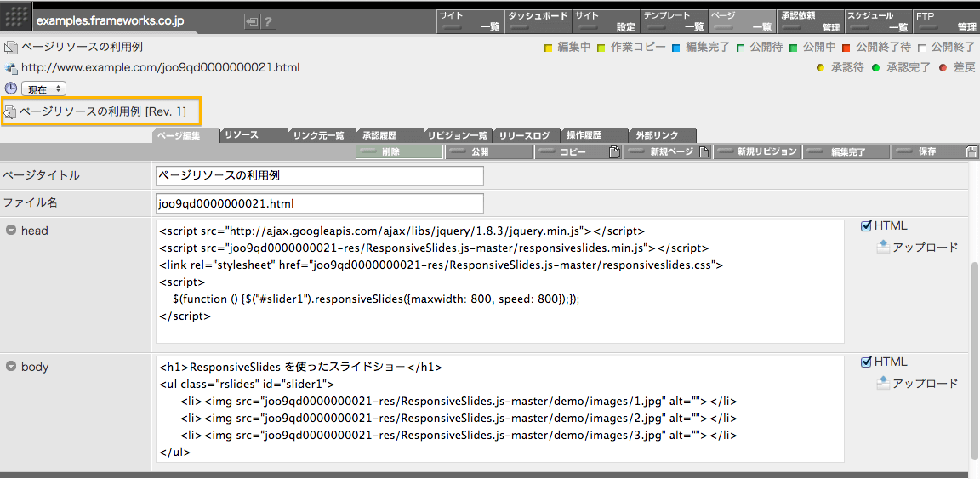Screen dimensions: 980x479
Task: Click the 新規リビジョン button
Action: coord(757,152)
